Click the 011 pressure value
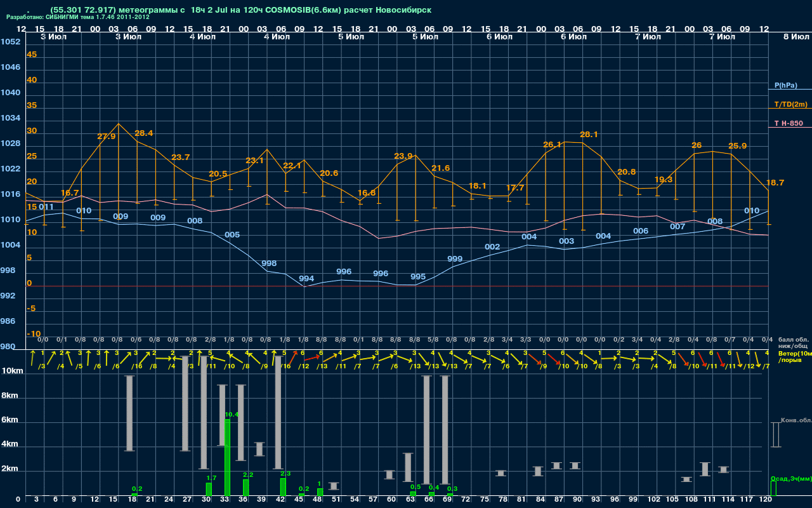812x508 pixels. (x=46, y=207)
